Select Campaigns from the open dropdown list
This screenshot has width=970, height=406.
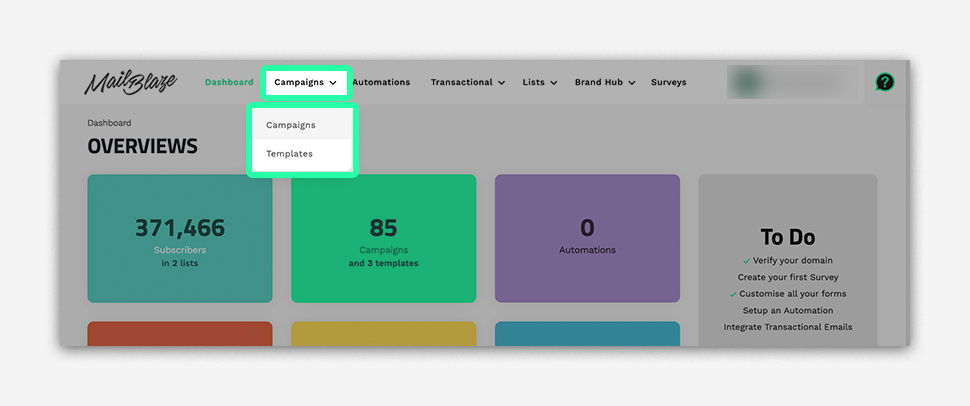tap(291, 125)
